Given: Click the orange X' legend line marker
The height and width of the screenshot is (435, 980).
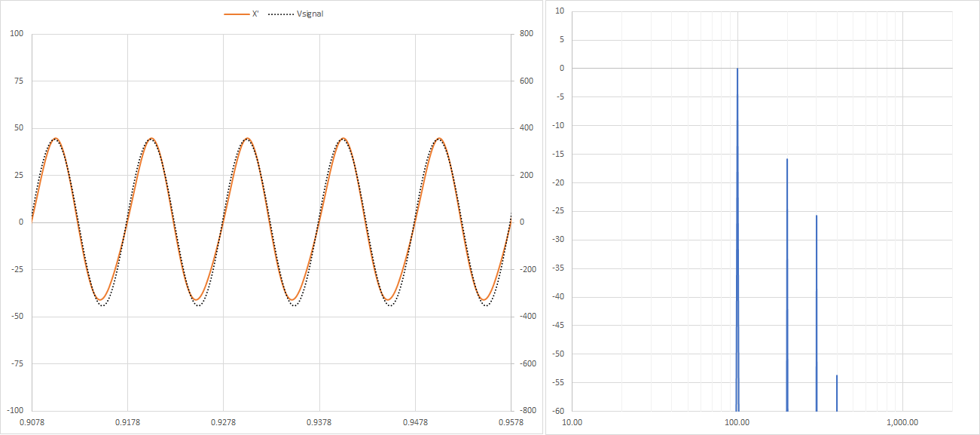Looking at the screenshot, I should tap(236, 14).
